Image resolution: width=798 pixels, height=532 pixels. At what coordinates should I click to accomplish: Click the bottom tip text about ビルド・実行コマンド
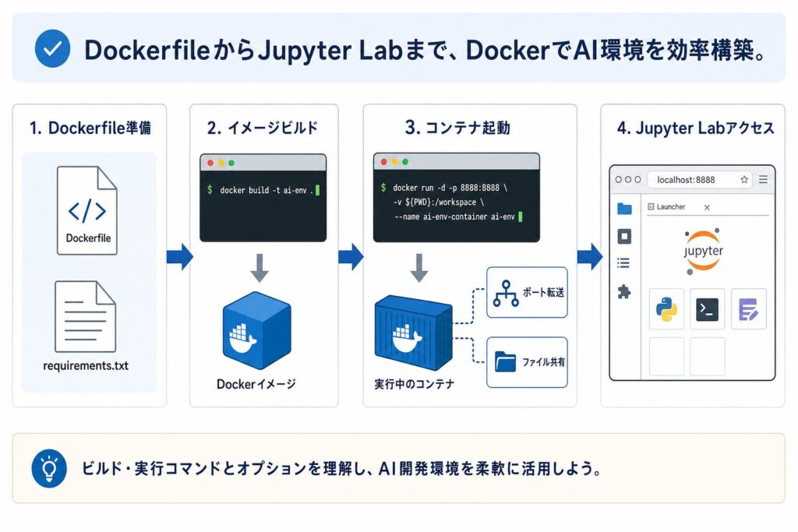tap(341, 468)
